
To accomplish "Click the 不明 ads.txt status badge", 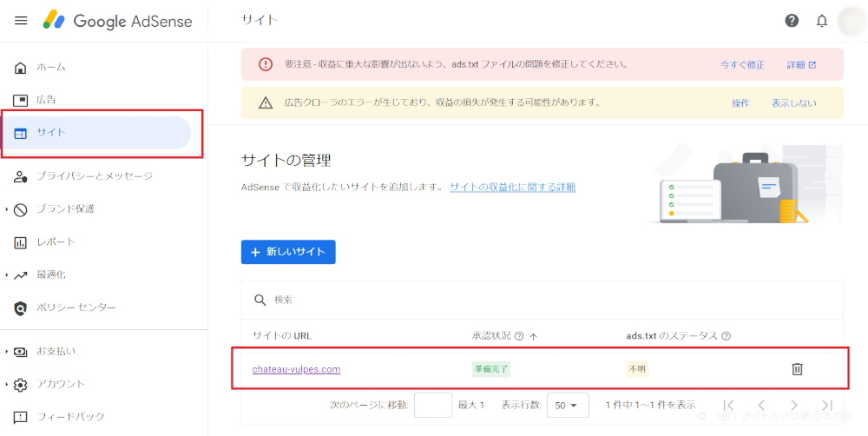I will point(637,369).
